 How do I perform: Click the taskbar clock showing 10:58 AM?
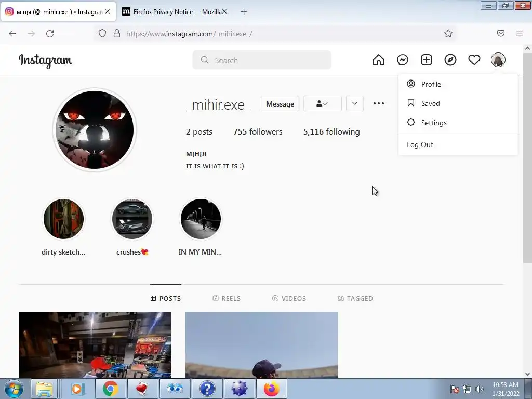point(506,389)
